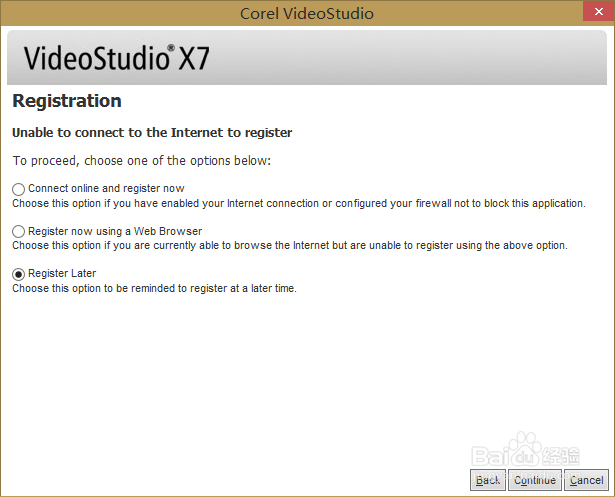Click the "Unable to connect to the Internet" message
This screenshot has height=497, width=615.
point(151,132)
